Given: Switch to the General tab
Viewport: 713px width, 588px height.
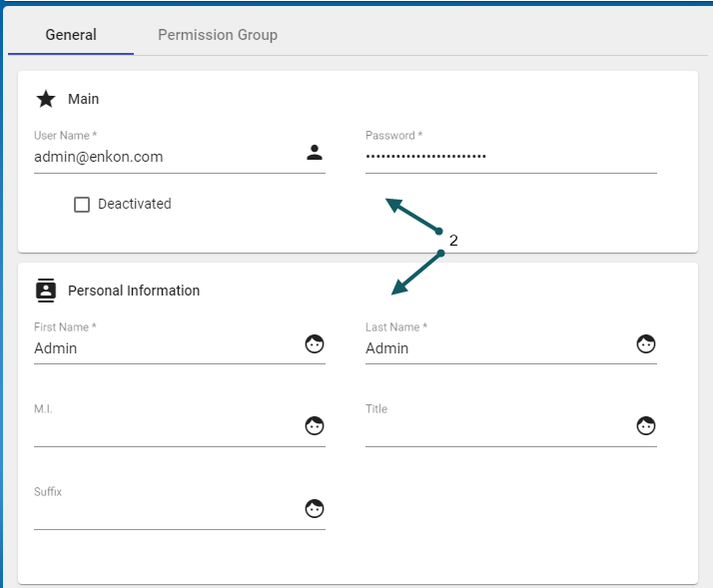Looking at the screenshot, I should pos(71,35).
